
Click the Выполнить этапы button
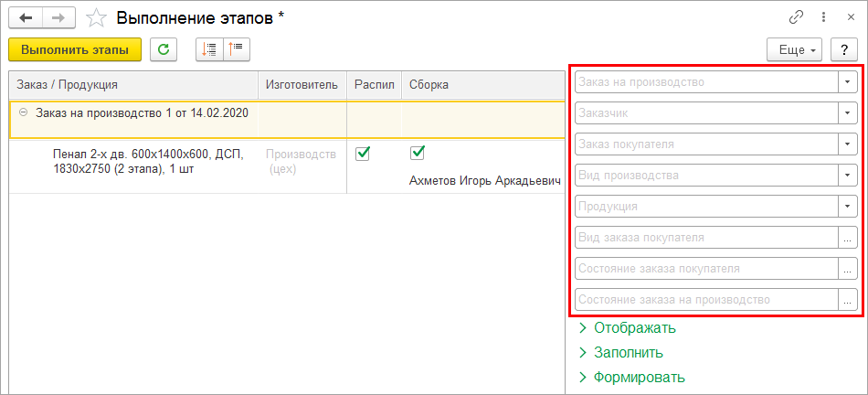pos(75,50)
